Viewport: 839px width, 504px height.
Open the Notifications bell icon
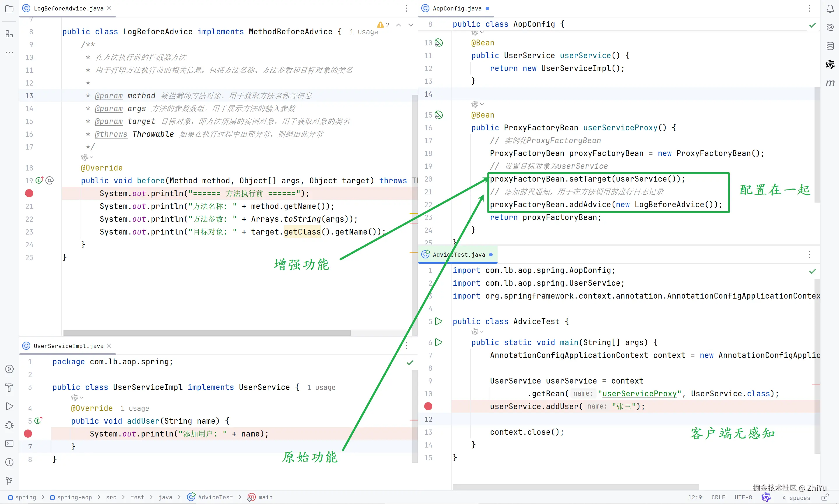[x=830, y=9]
